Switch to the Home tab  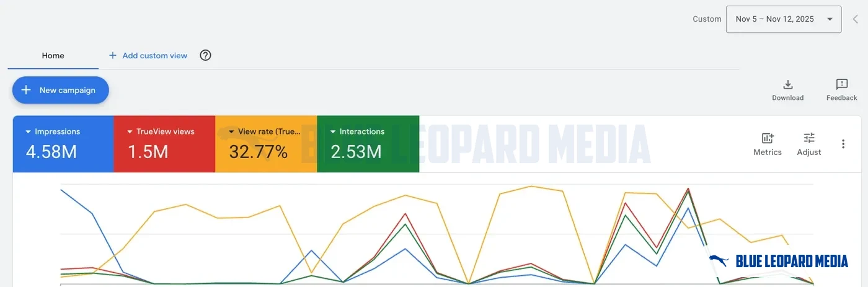click(x=53, y=55)
